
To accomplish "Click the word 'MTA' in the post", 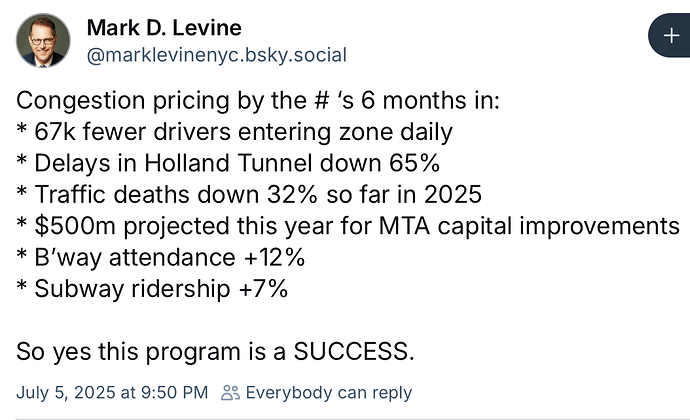I will (404, 226).
